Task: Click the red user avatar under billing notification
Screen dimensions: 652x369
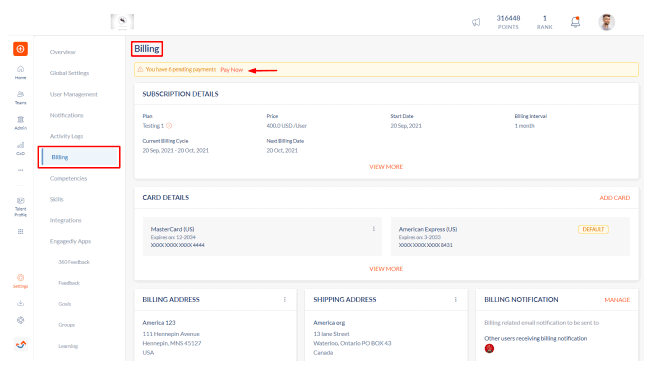Action: pos(489,349)
